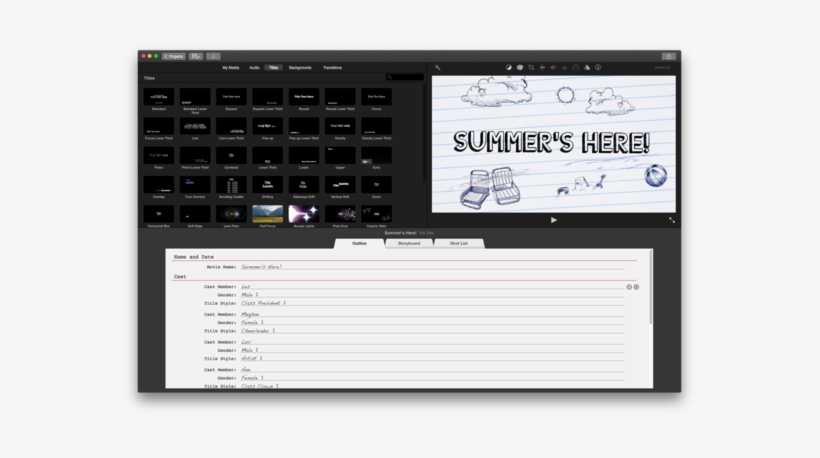The image size is (820, 458).
Task: Open the volume adjustment tool
Action: (553, 67)
